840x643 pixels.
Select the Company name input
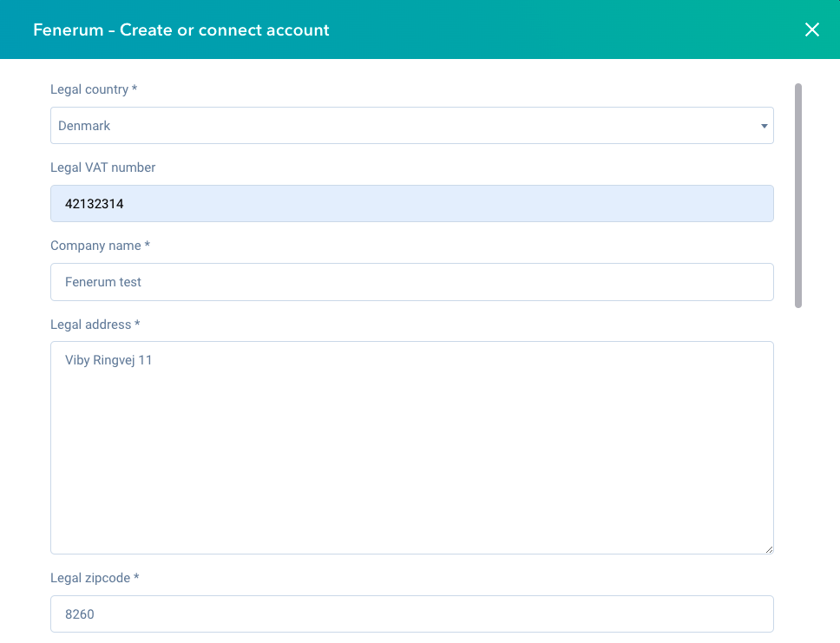tap(412, 282)
